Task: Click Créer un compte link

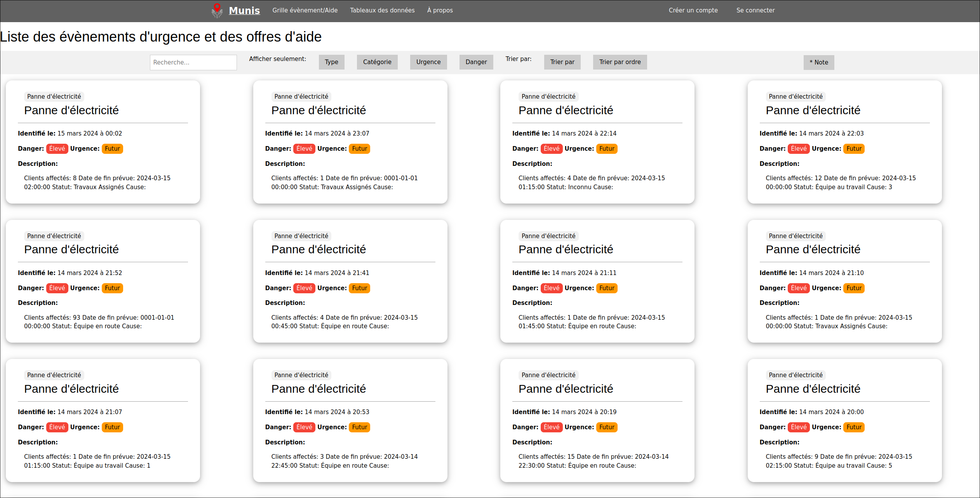Action: pyautogui.click(x=693, y=10)
